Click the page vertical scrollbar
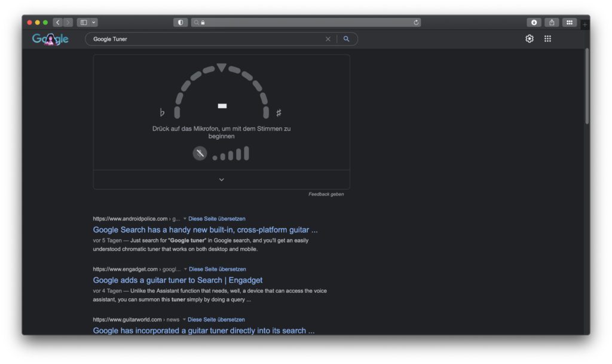The width and height of the screenshot is (612, 364). click(x=587, y=86)
